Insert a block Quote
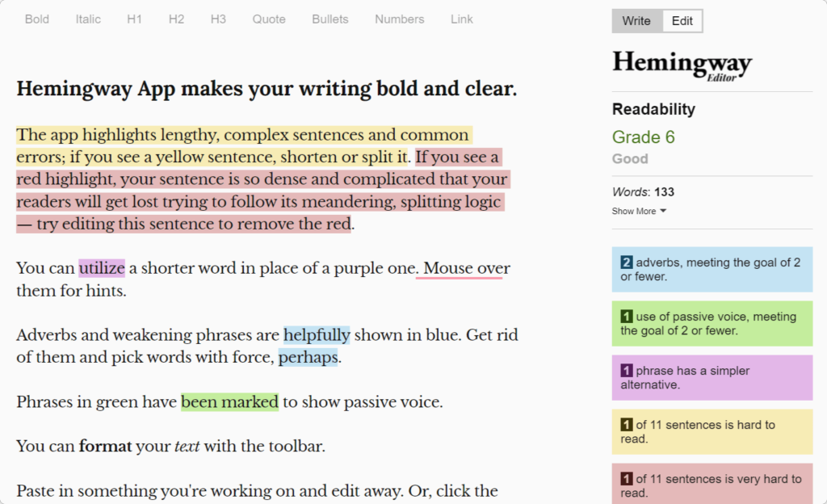 coord(268,19)
